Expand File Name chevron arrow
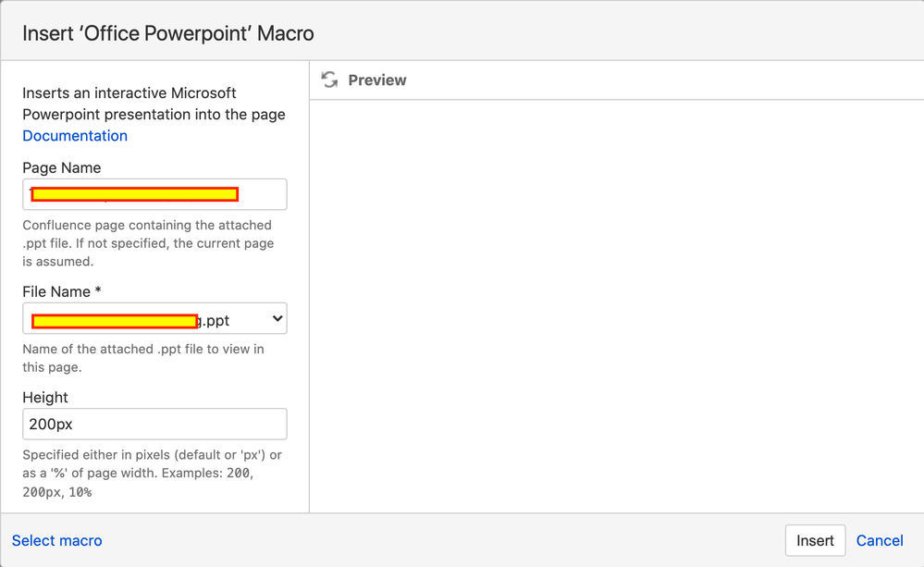The width and height of the screenshot is (924, 567). 277,318
